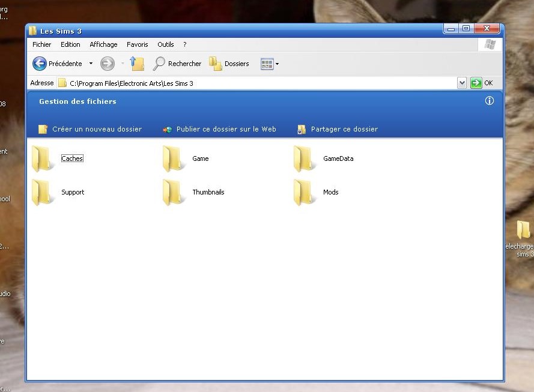534x392 pixels.
Task: Click the forward navigation arrow icon
Action: 108,64
